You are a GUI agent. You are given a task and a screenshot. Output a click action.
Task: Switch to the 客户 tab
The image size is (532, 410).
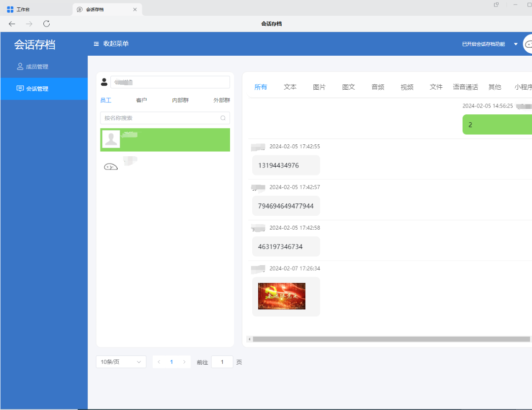[141, 100]
